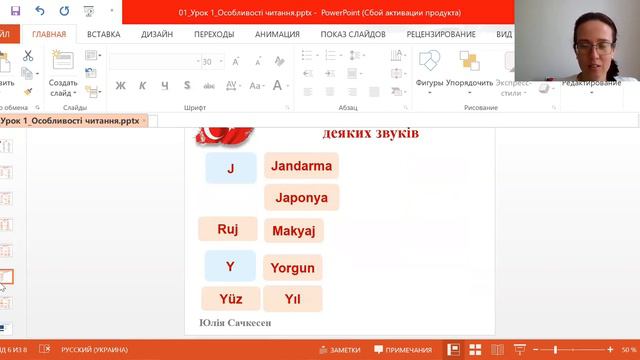Open the font name combo box
The width and height of the screenshot is (640, 360).
(x=155, y=62)
